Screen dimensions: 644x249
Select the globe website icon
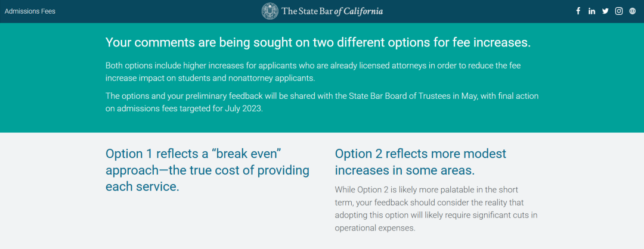(632, 11)
